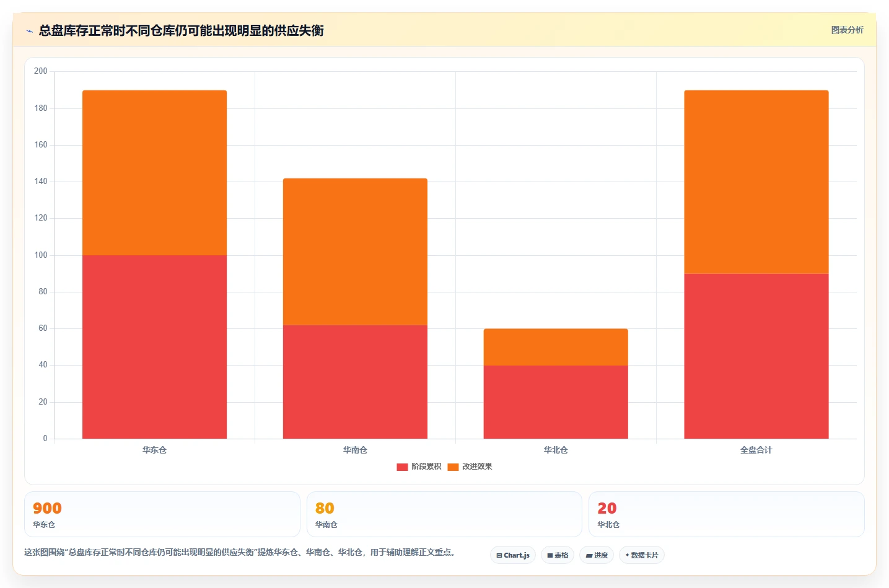
Task: Click the orange 全盘合计 bar segment
Action: coord(756,182)
